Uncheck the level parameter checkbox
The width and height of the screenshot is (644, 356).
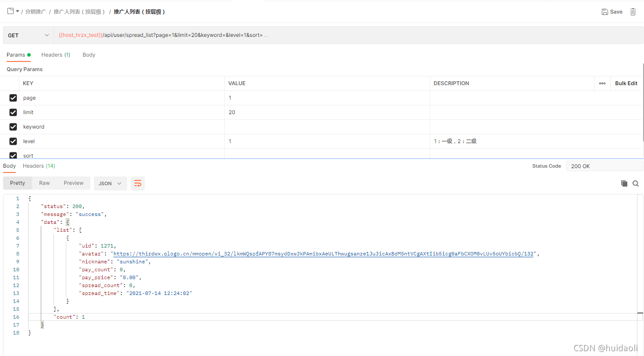[x=13, y=141]
